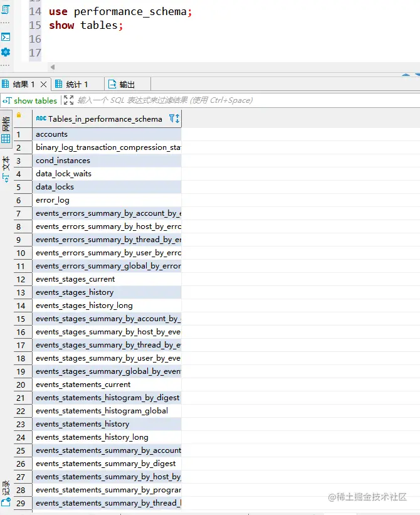Open the terminal console icon in sidebar
The height and width of the screenshot is (515, 420).
click(6, 37)
